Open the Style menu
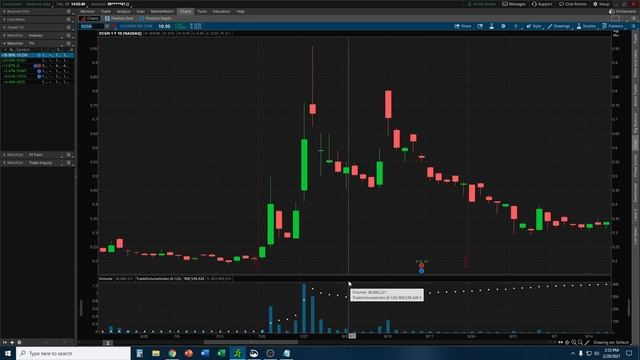The height and width of the screenshot is (360, 640). [534, 26]
